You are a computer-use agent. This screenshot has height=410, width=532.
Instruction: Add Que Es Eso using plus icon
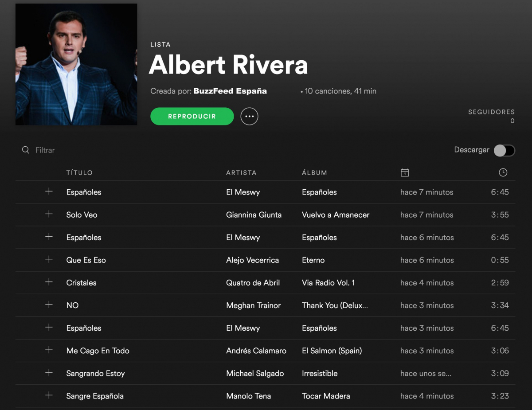[x=49, y=259]
